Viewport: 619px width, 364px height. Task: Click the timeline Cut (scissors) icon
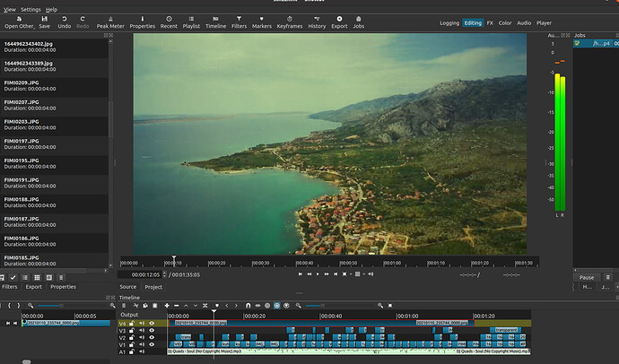[x=135, y=306]
